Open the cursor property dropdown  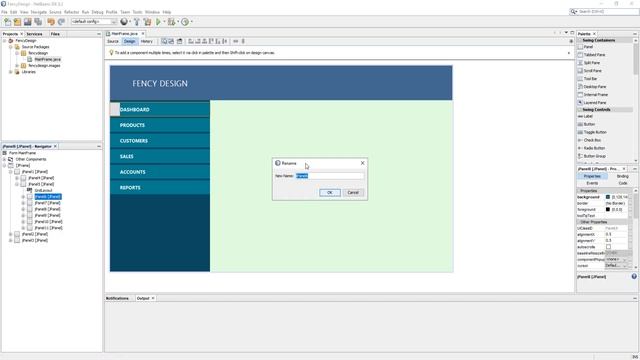tap(625, 266)
